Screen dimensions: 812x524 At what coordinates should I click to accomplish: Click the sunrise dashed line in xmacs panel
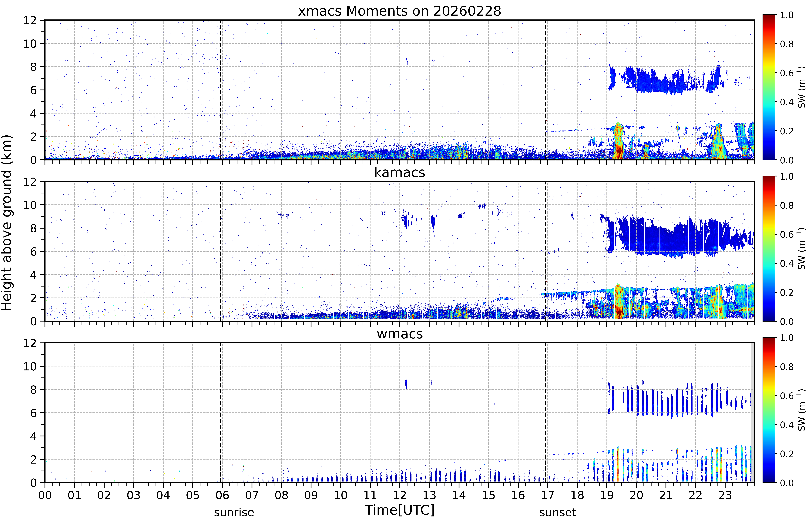point(220,90)
